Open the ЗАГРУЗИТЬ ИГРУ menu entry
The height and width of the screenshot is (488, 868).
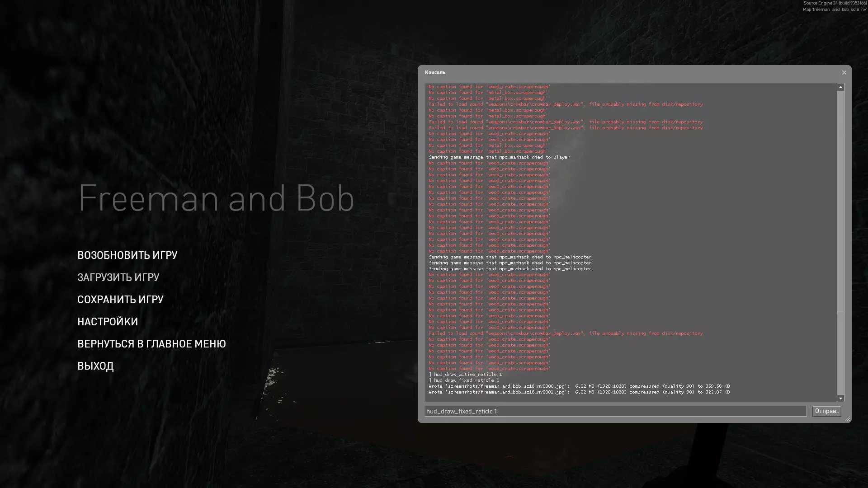click(x=118, y=277)
